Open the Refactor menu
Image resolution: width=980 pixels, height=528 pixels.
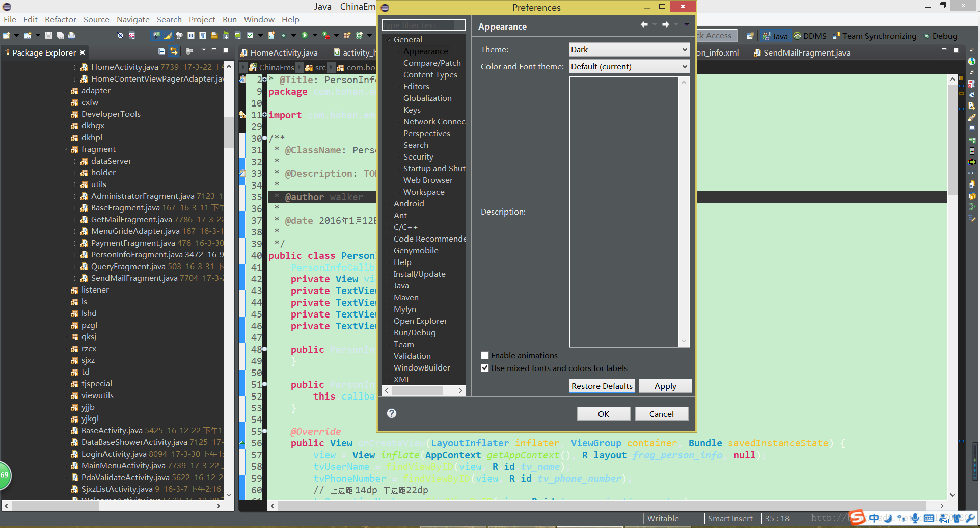(60, 19)
